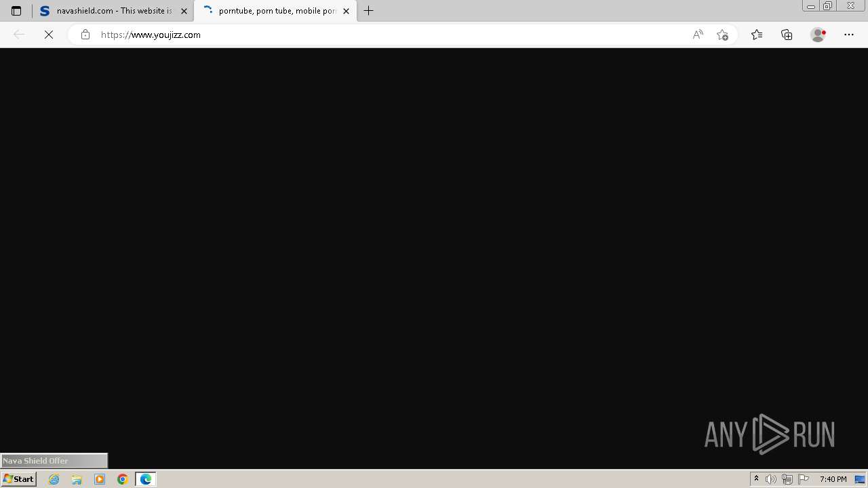Launch Internet Explorer from taskbar

[x=54, y=479]
